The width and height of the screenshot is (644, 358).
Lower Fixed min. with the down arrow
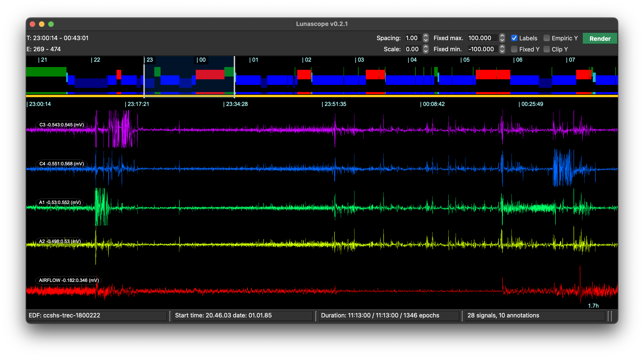point(502,51)
